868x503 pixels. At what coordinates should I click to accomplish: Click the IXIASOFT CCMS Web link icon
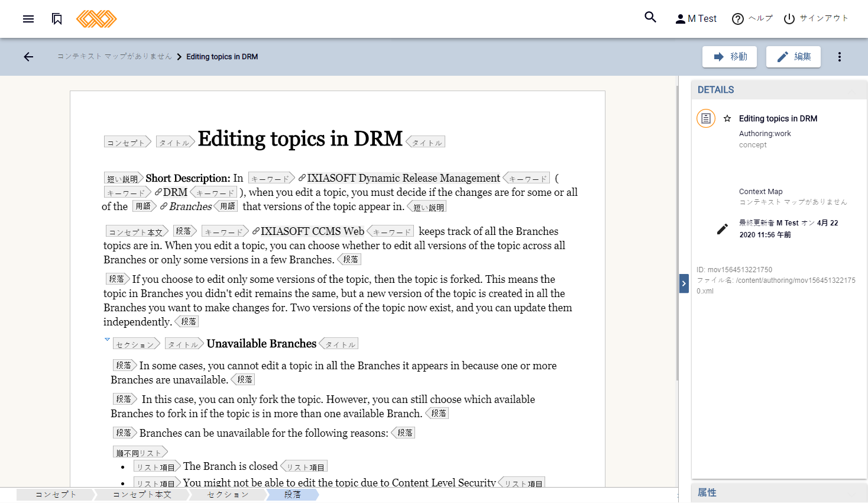coord(256,231)
